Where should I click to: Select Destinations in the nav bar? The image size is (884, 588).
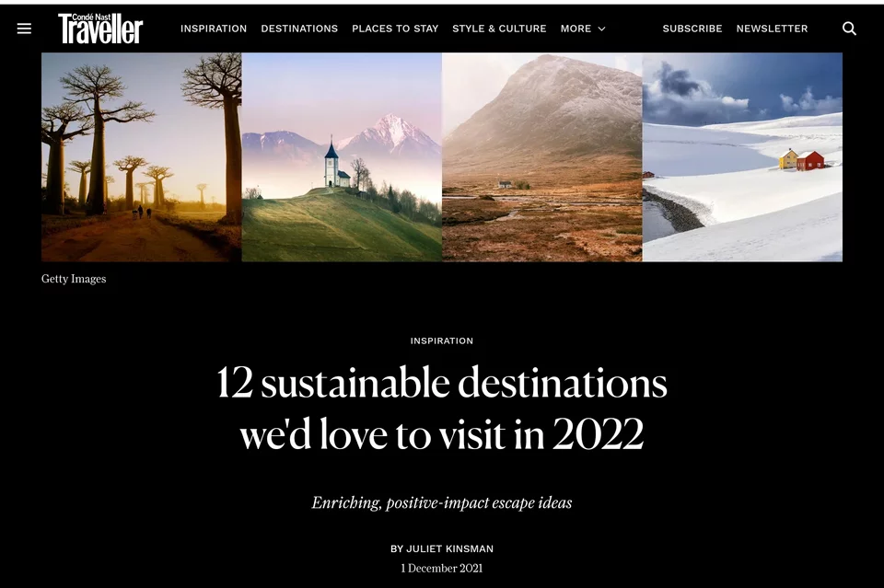click(299, 29)
